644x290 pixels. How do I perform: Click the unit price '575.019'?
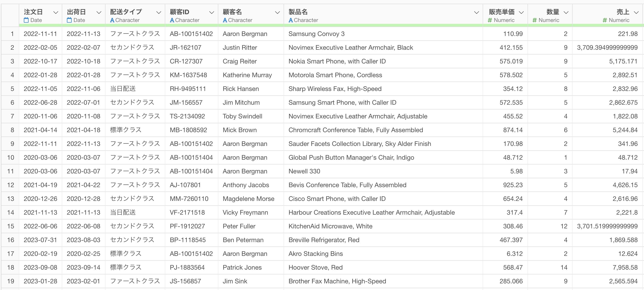tap(511, 61)
